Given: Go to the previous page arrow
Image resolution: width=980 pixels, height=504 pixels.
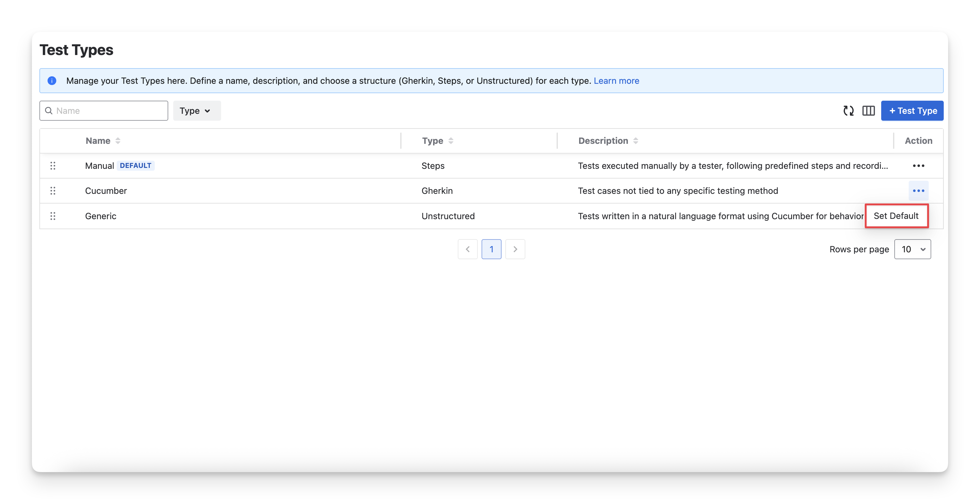Looking at the screenshot, I should point(467,249).
